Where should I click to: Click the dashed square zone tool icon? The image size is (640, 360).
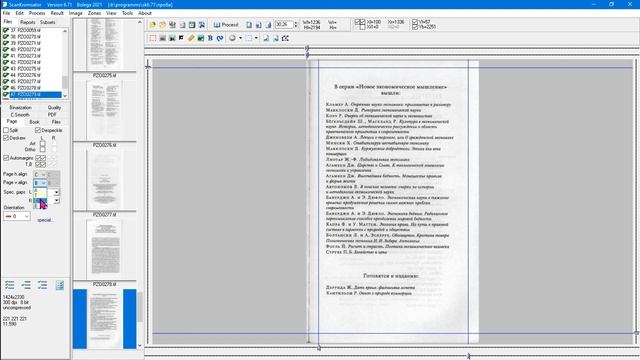point(249,38)
